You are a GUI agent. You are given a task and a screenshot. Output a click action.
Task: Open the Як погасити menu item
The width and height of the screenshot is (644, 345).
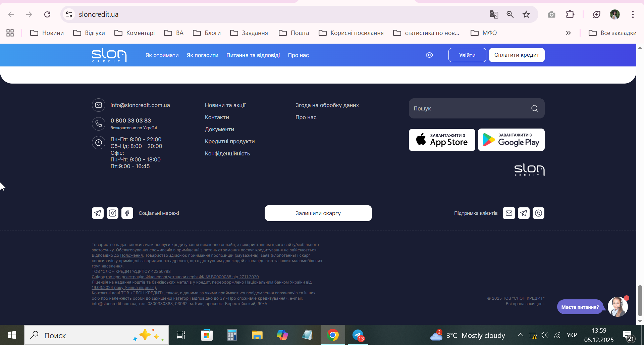[203, 55]
